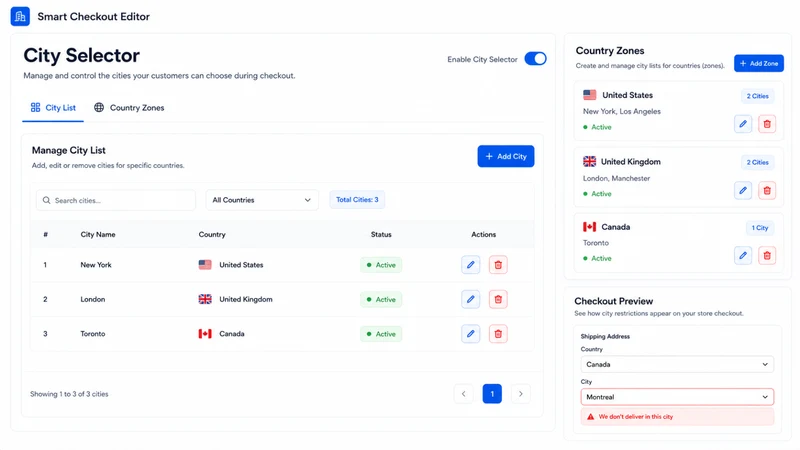This screenshot has height=450, width=800.
Task: Edit the United Kingdom zone
Action: (743, 190)
